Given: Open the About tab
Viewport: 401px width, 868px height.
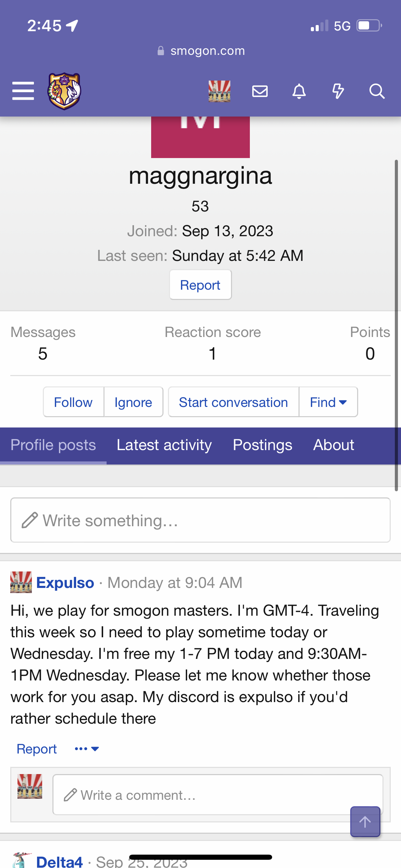Looking at the screenshot, I should (x=333, y=445).
